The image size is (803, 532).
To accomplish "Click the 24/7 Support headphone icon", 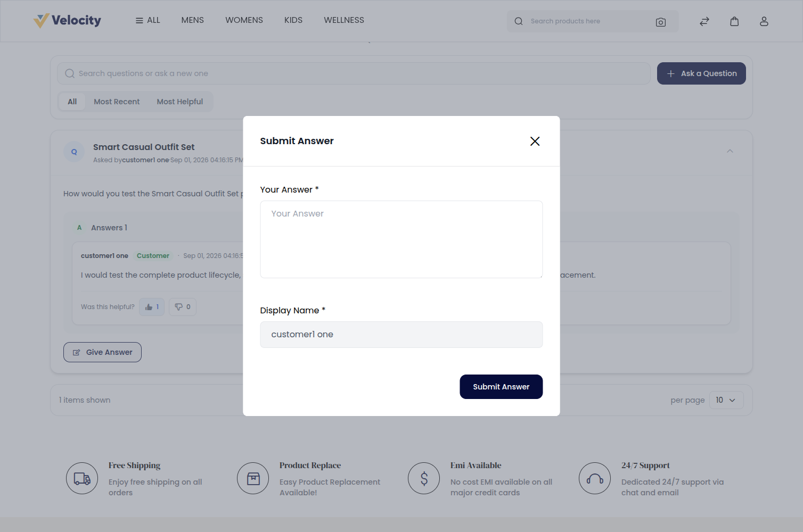I will coord(595,478).
